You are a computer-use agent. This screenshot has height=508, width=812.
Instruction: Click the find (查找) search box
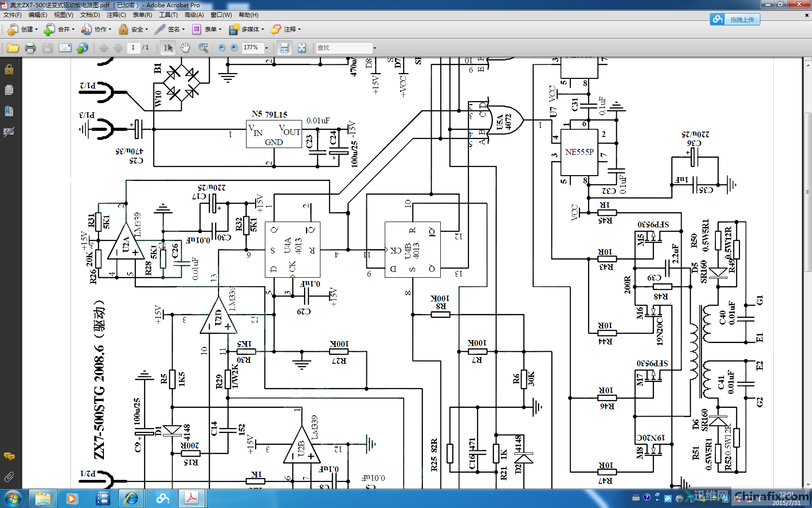point(344,48)
